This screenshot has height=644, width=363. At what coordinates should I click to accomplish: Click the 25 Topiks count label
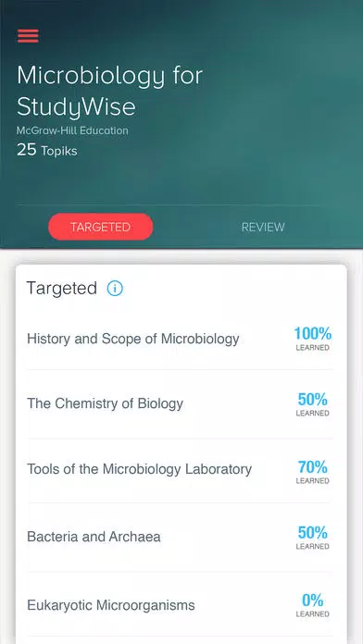coord(47,150)
